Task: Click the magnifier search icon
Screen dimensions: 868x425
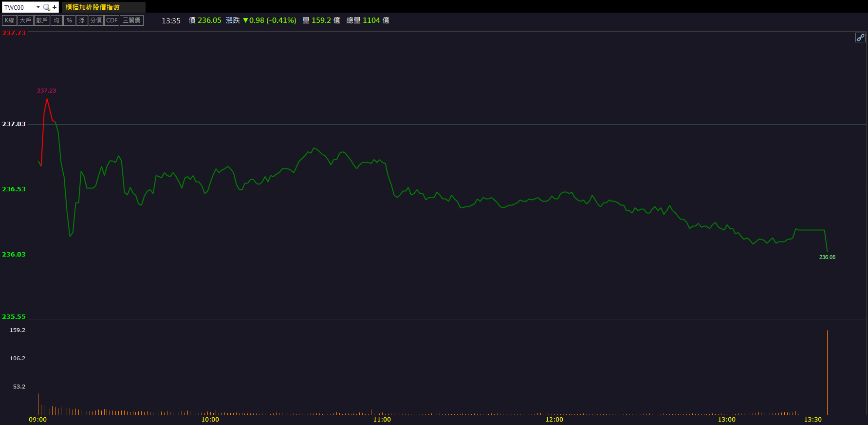Action: (47, 7)
